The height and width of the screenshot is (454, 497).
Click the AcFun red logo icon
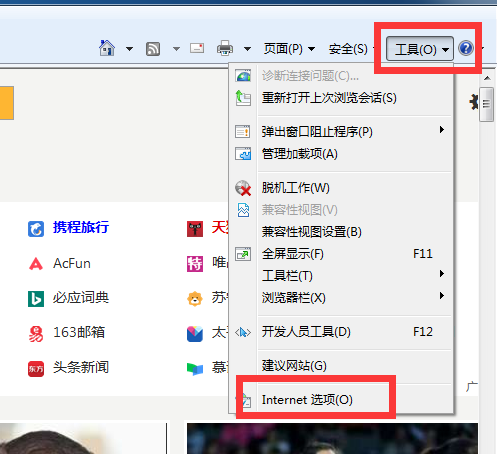(x=36, y=264)
